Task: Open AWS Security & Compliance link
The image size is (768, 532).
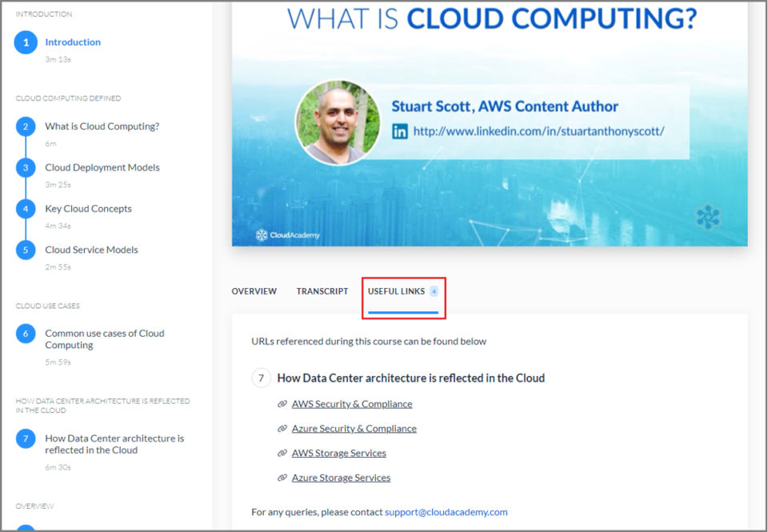Action: point(352,404)
